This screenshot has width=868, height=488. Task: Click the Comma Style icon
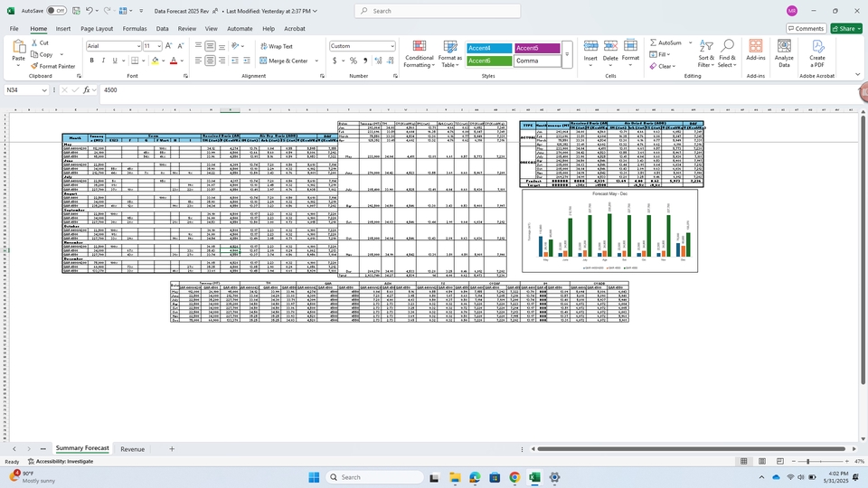coord(365,61)
